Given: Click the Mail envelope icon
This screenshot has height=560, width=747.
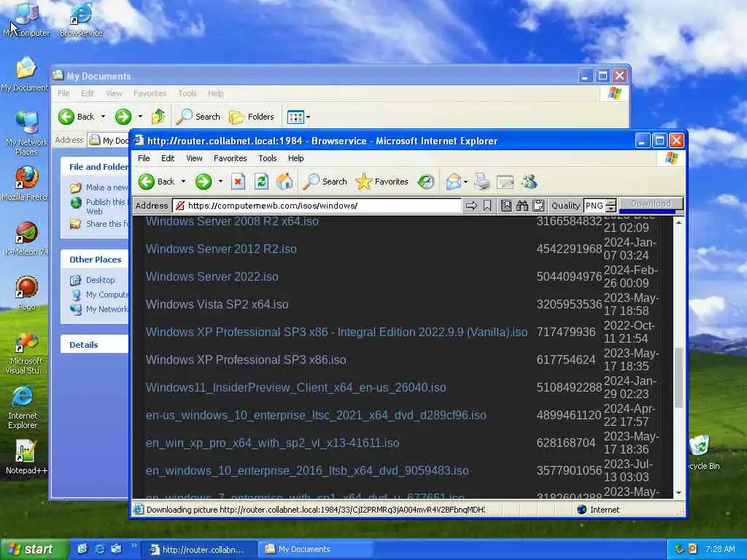Looking at the screenshot, I should [x=453, y=182].
